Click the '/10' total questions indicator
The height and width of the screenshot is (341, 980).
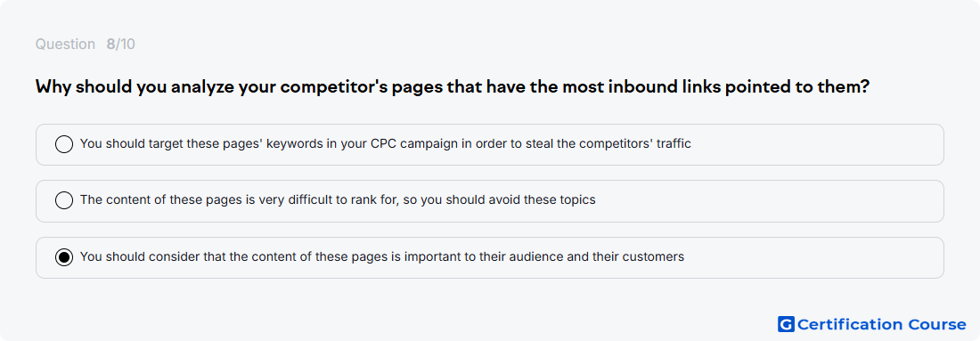125,45
